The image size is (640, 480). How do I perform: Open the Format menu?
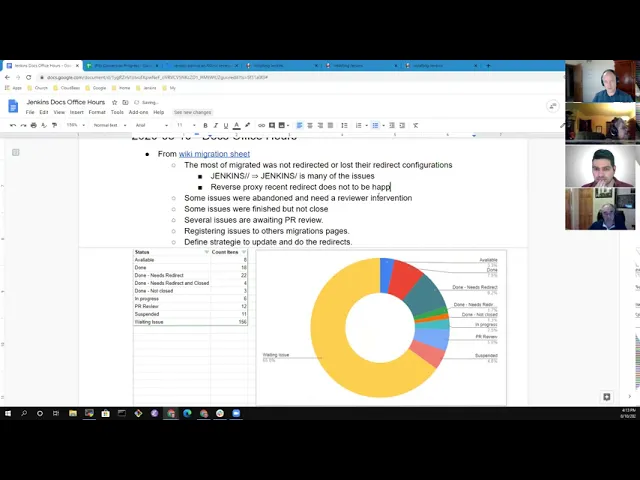(97, 112)
